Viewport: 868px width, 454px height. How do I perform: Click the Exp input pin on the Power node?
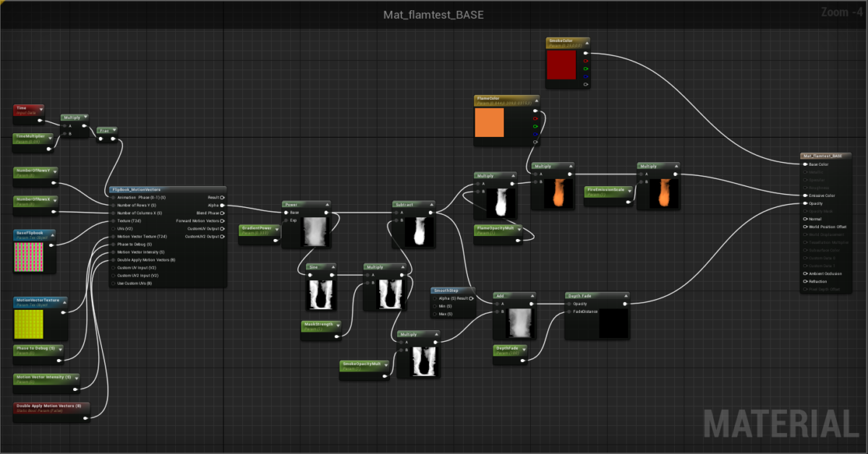coord(286,221)
